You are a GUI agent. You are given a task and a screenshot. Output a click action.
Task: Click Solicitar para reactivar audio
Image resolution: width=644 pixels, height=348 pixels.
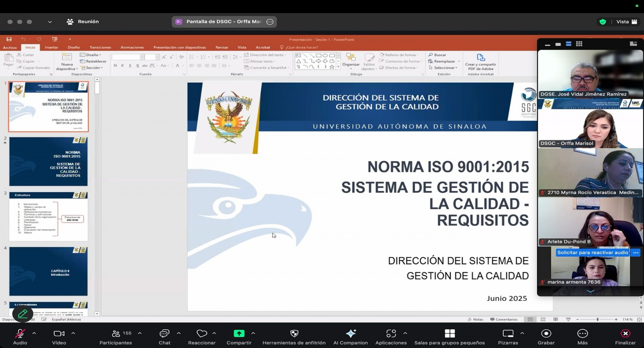point(592,253)
